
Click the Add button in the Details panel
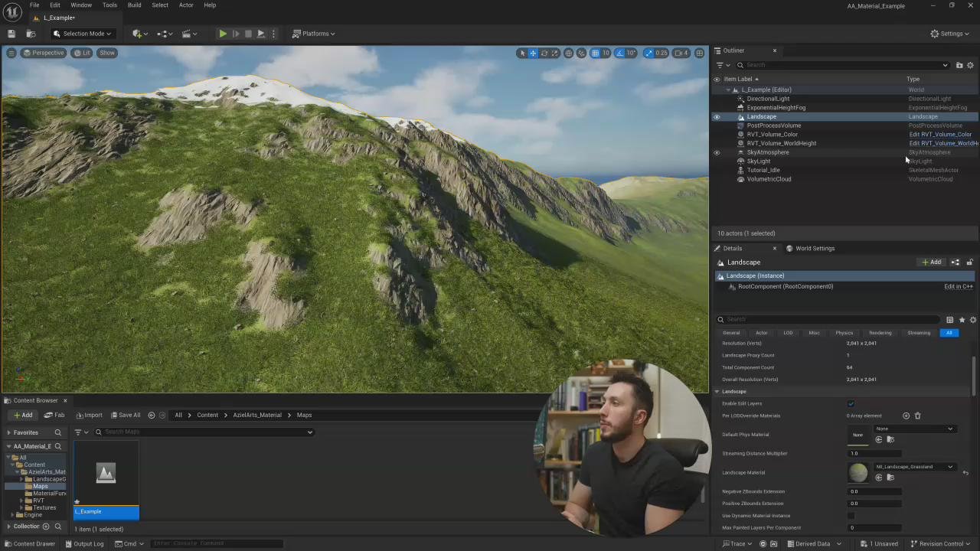[x=932, y=262]
